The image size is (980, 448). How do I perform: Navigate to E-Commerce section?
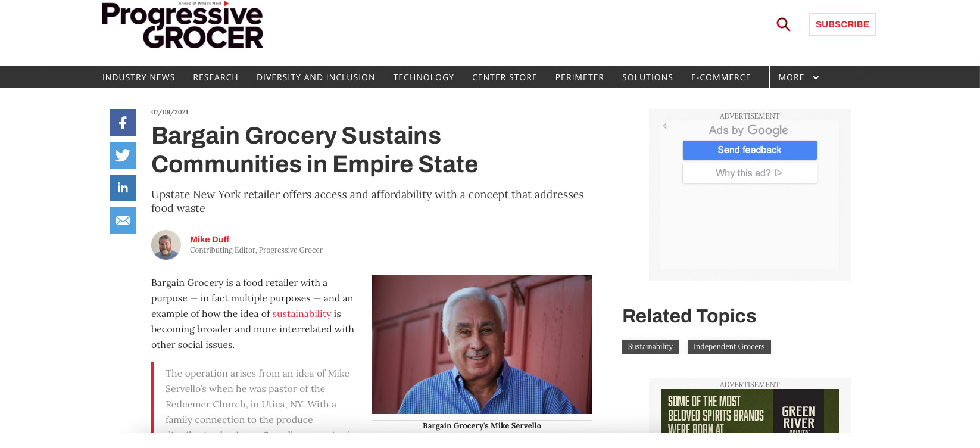click(721, 77)
